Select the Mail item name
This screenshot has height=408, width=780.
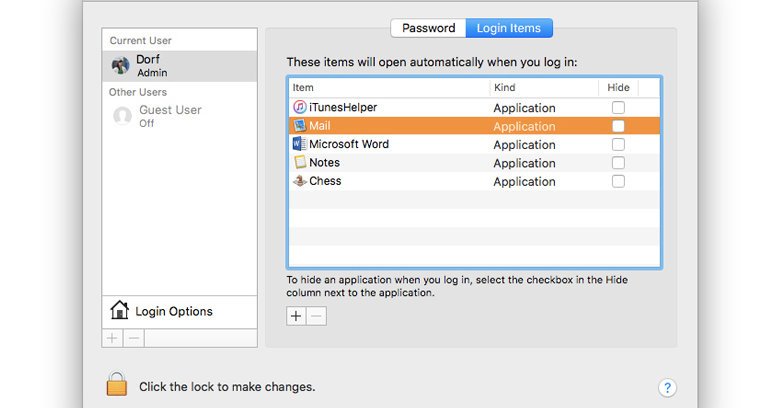(x=319, y=125)
